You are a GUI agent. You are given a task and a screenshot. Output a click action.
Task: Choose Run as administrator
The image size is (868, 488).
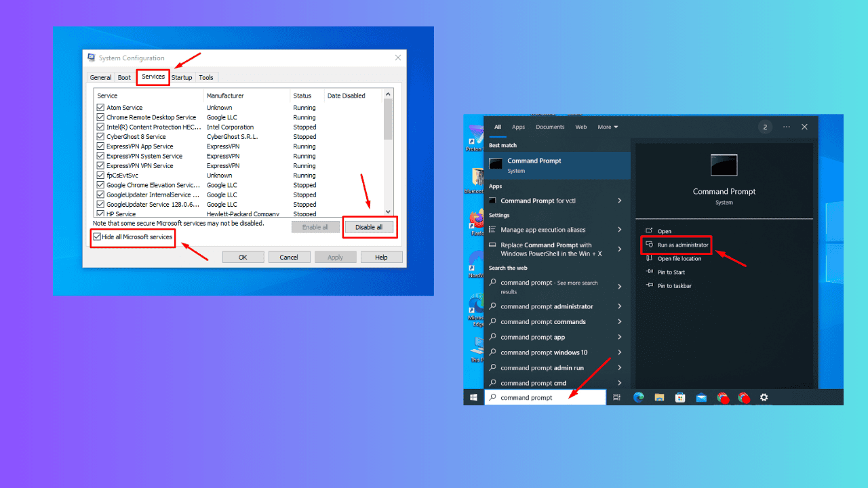coord(683,245)
